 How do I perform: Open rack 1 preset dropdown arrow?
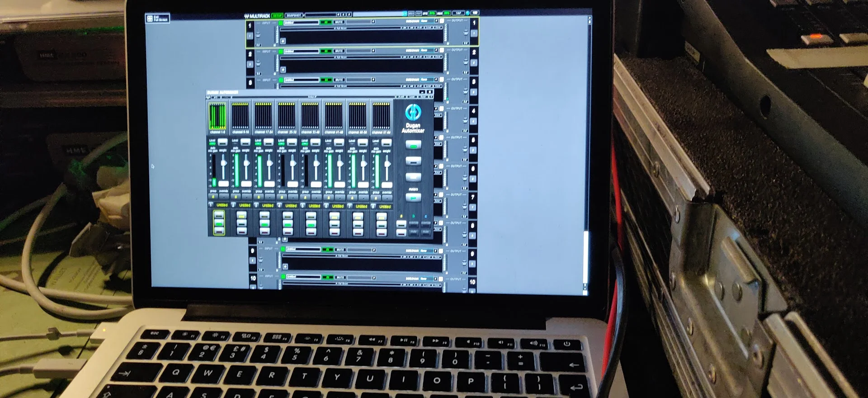click(x=373, y=21)
